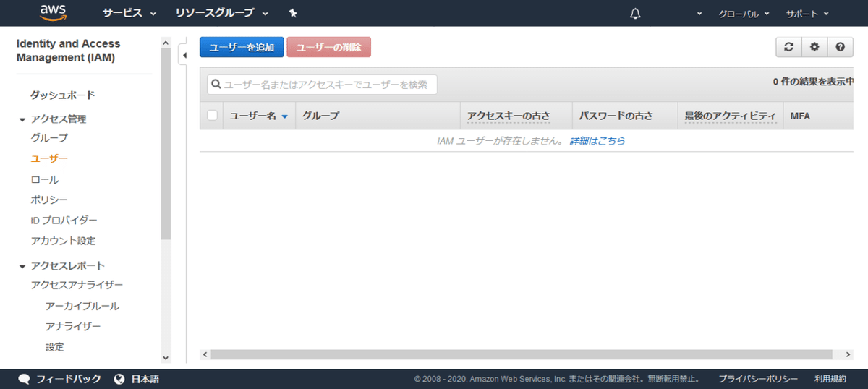Change language via 日本語 link
This screenshot has height=389, width=868.
145,379
